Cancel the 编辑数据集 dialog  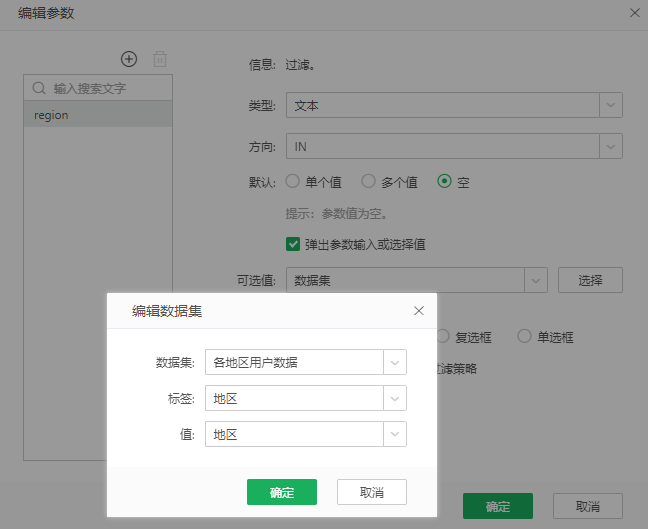tap(372, 492)
